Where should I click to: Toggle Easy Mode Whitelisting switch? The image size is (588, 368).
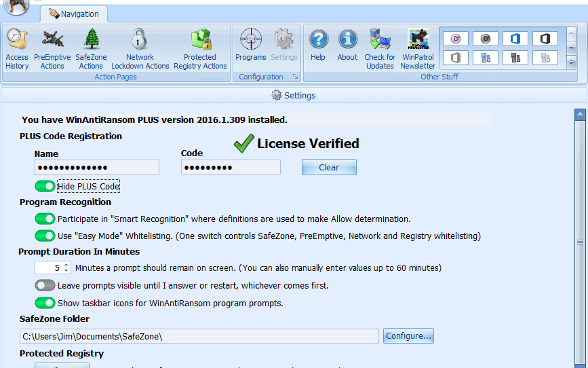coord(45,236)
